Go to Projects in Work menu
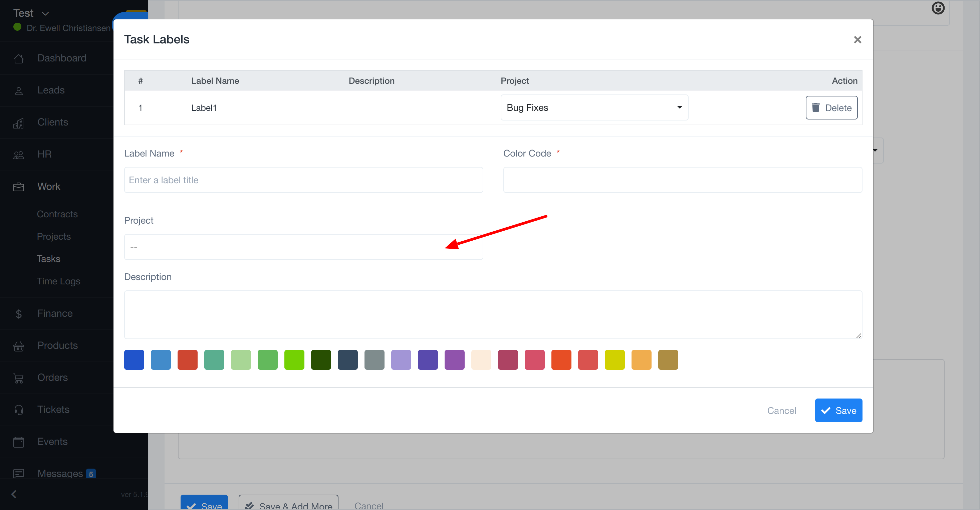Screen dimensions: 980x510 pos(54,236)
